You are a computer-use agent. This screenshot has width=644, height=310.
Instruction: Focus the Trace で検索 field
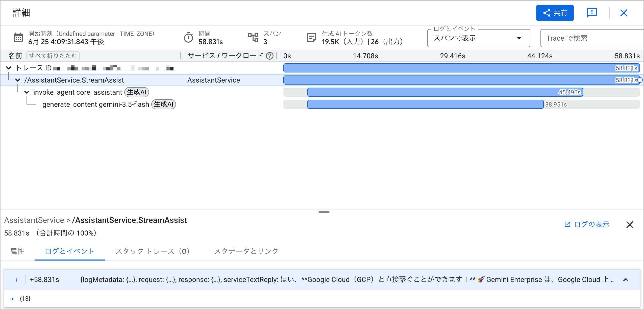(x=592, y=38)
